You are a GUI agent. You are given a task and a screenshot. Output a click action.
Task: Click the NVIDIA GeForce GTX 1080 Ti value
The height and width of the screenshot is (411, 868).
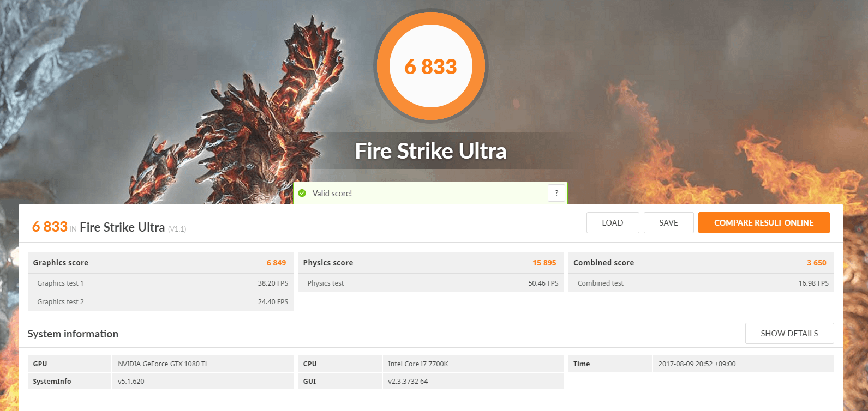click(x=163, y=364)
